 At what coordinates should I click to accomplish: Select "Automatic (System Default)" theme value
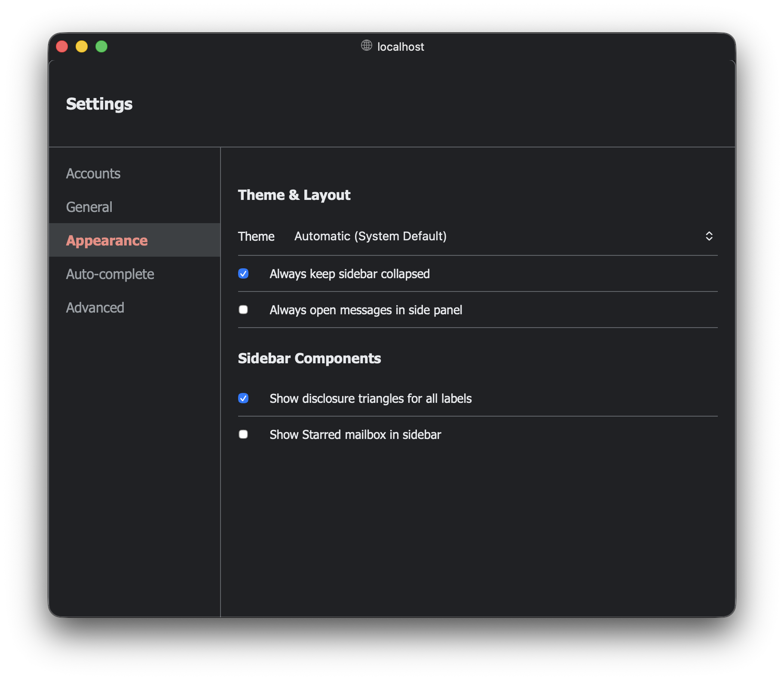[370, 236]
